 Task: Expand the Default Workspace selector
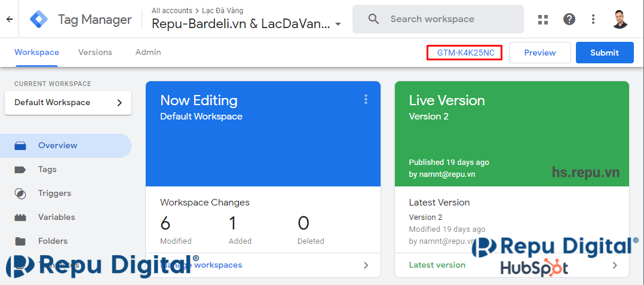[68, 103]
